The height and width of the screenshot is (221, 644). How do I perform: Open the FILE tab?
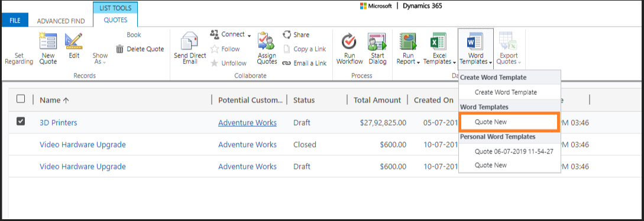click(15, 20)
